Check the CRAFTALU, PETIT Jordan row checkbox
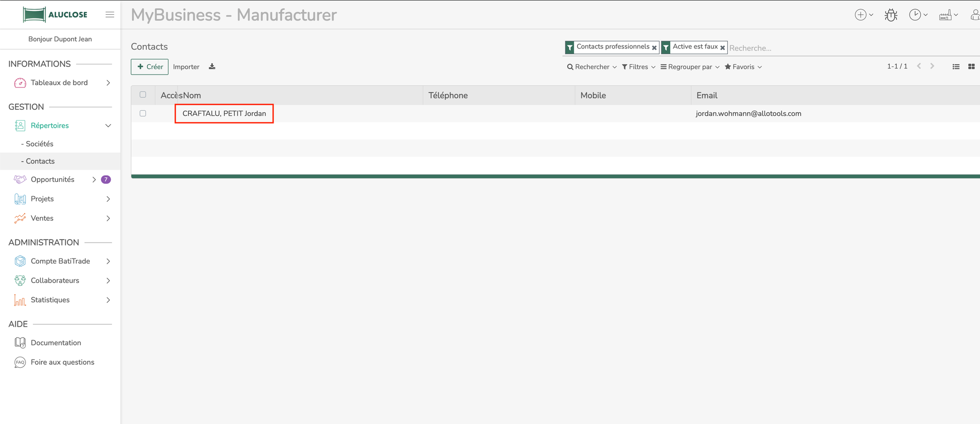980x424 pixels. [143, 113]
